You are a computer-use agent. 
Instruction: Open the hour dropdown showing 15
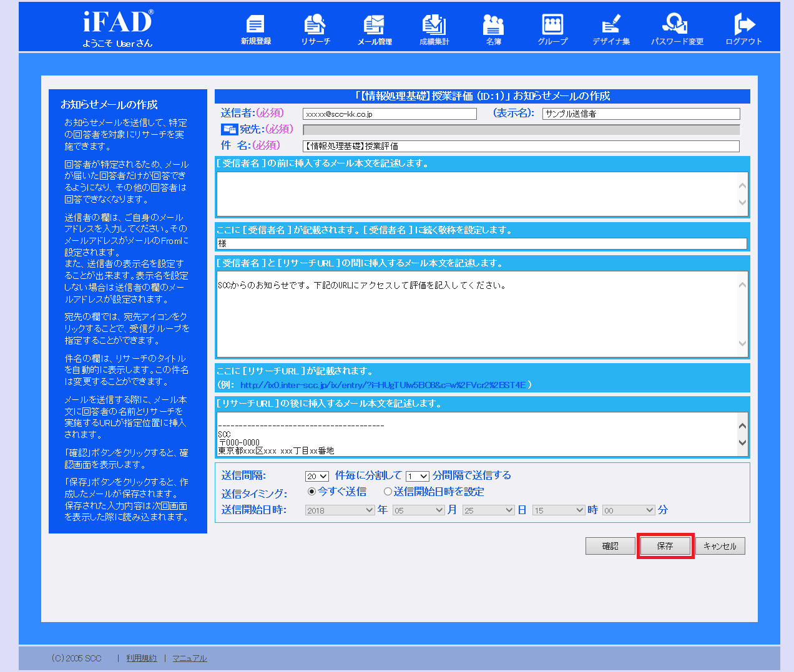pos(559,510)
